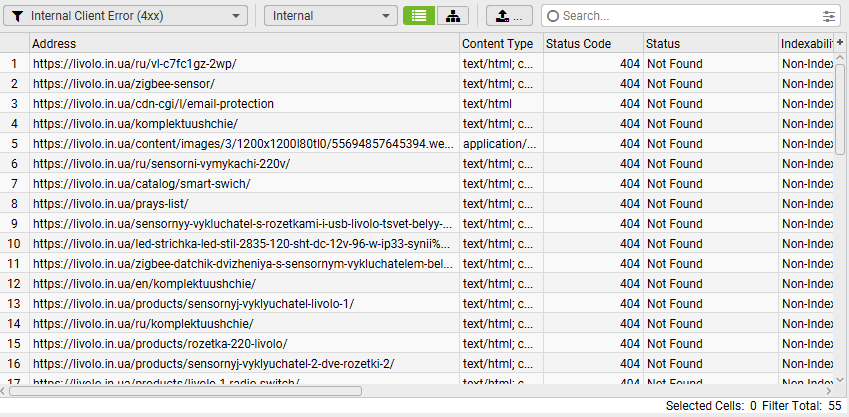The height and width of the screenshot is (417, 849).
Task: Sort by Content Type column header
Action: pyautogui.click(x=498, y=44)
